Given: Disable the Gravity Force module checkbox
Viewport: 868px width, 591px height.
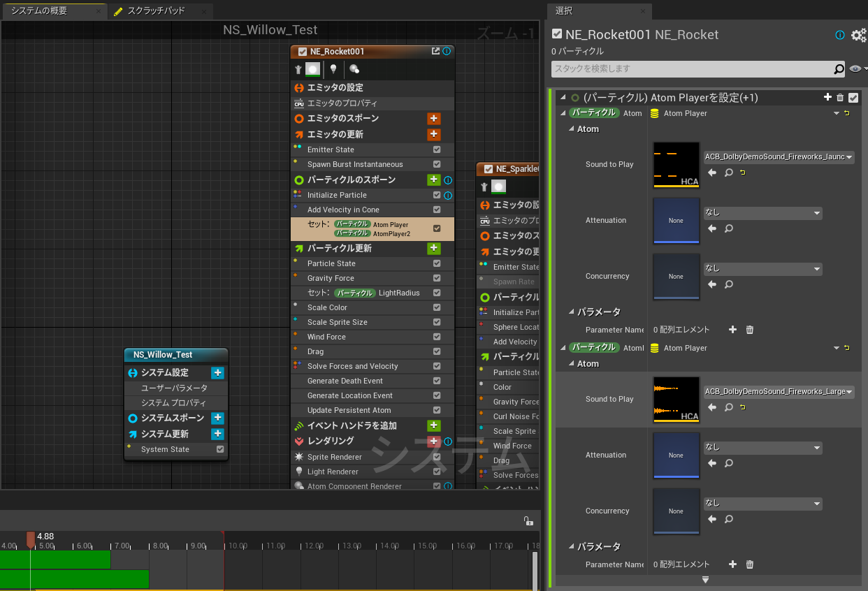Looking at the screenshot, I should 437,278.
